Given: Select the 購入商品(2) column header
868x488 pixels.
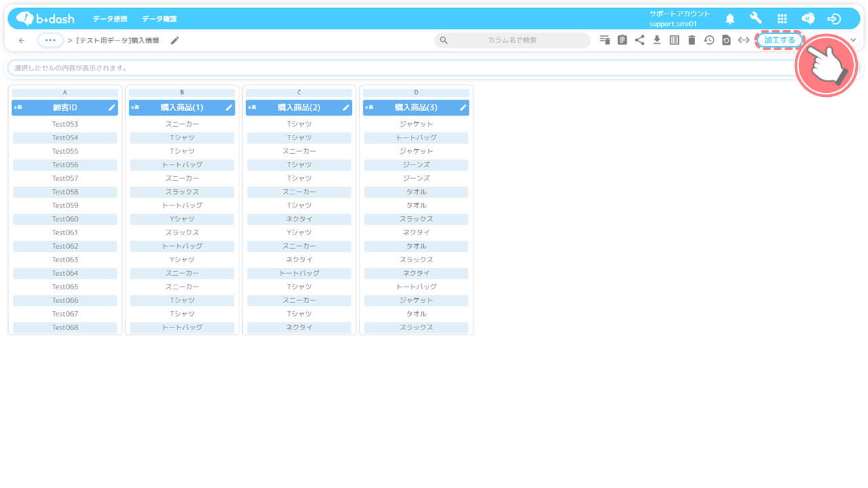Looking at the screenshot, I should (299, 107).
